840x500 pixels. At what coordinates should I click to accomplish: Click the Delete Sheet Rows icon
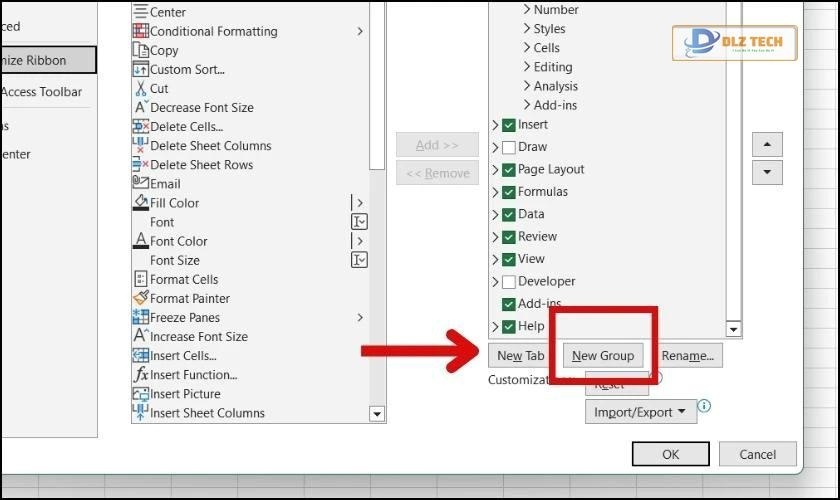click(x=141, y=165)
